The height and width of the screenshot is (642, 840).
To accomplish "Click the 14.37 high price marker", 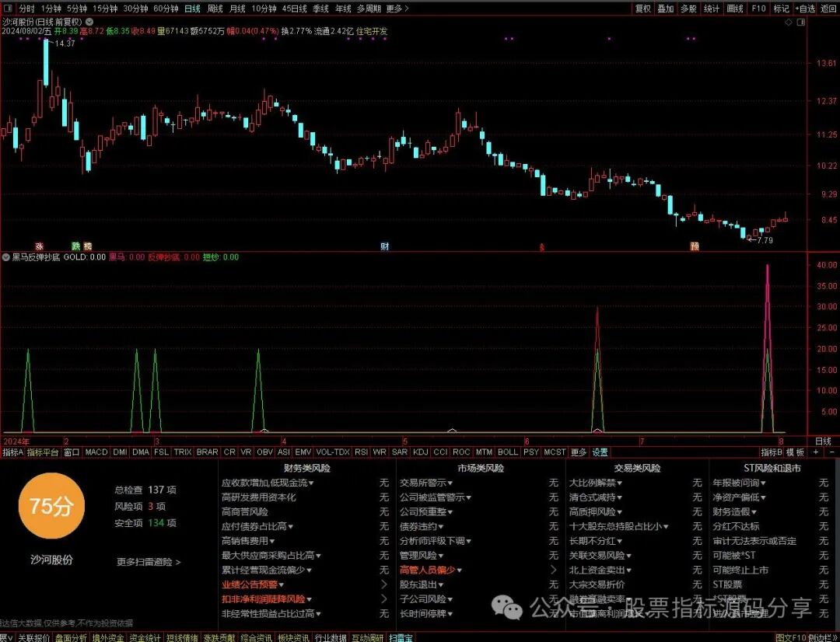I will pos(65,44).
